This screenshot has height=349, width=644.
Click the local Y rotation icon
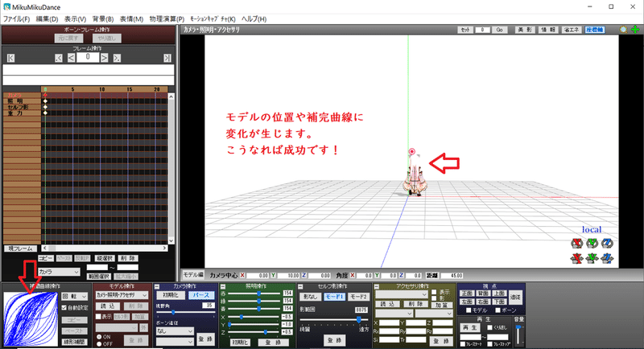point(592,243)
